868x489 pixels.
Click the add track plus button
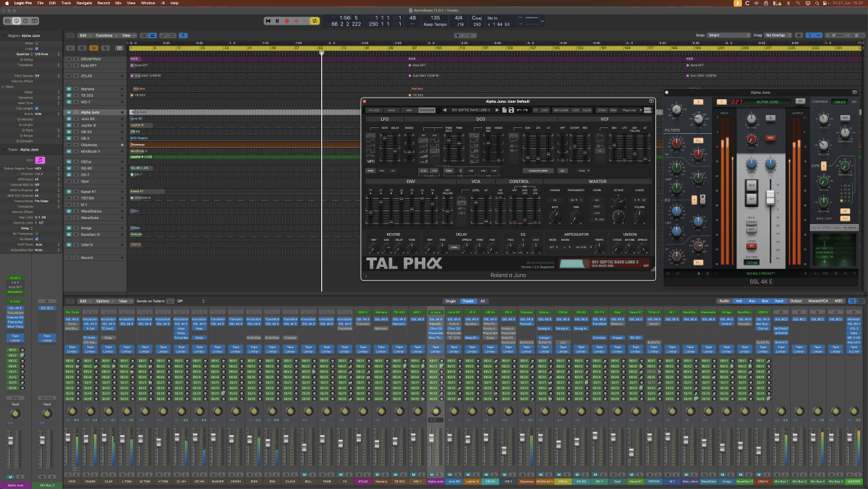[x=70, y=48]
